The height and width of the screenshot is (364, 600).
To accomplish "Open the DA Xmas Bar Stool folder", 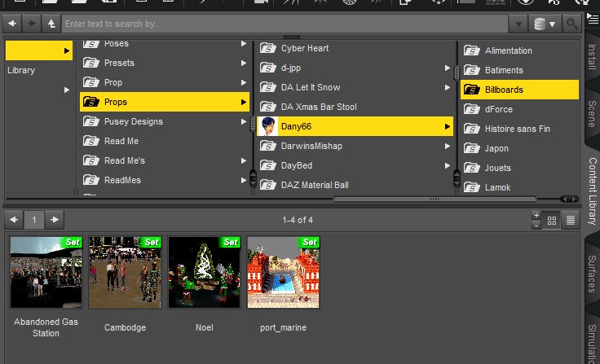I will (x=355, y=107).
